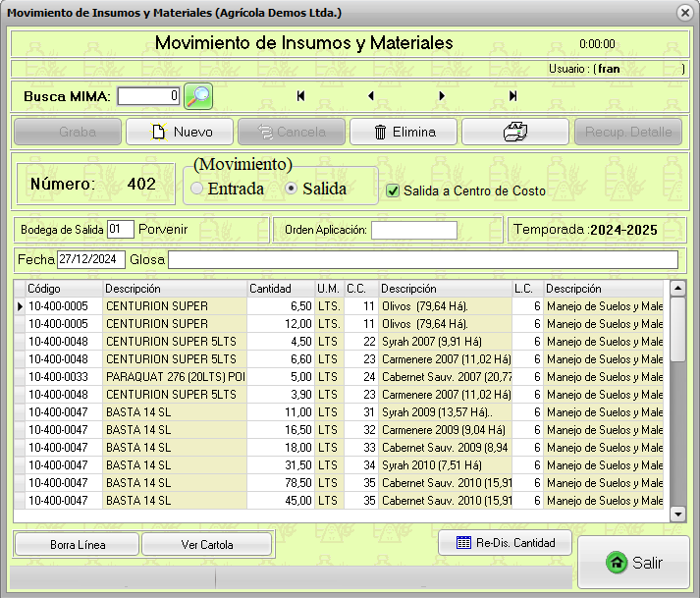Image resolution: width=700 pixels, height=598 pixels.
Task: Click the Salir exit button
Action: [x=634, y=563]
